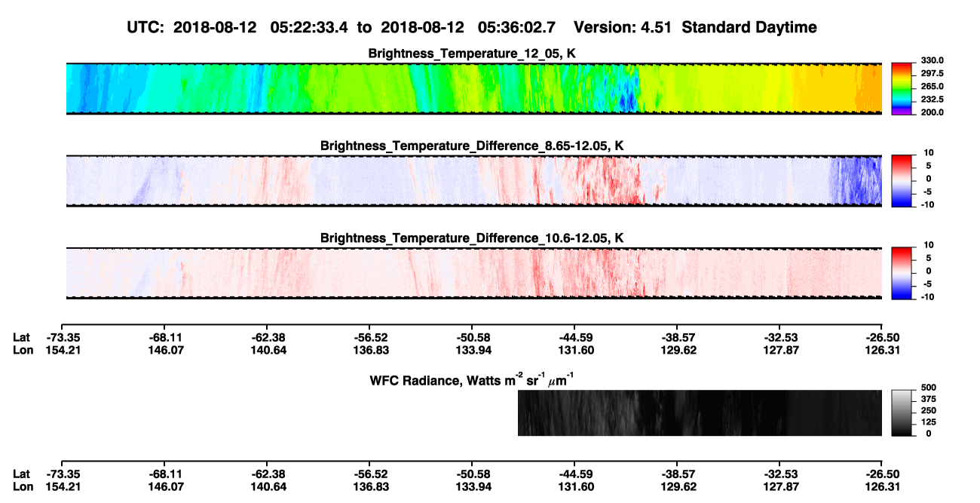Click the WFC Radiance grayscale image strip
This screenshot has height=503, width=980.
point(700,413)
